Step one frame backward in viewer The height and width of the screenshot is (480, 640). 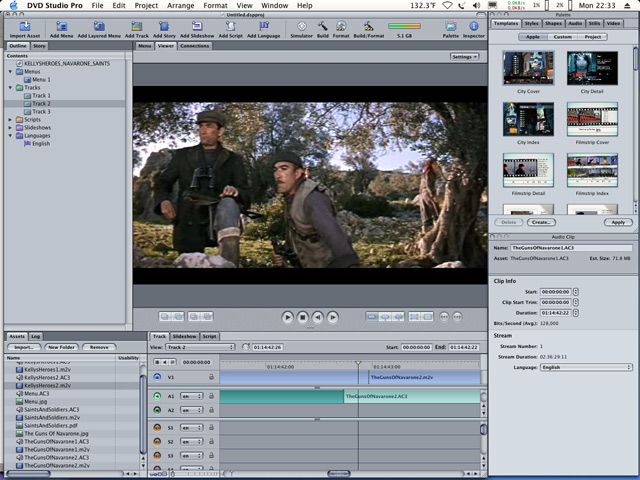[x=318, y=317]
